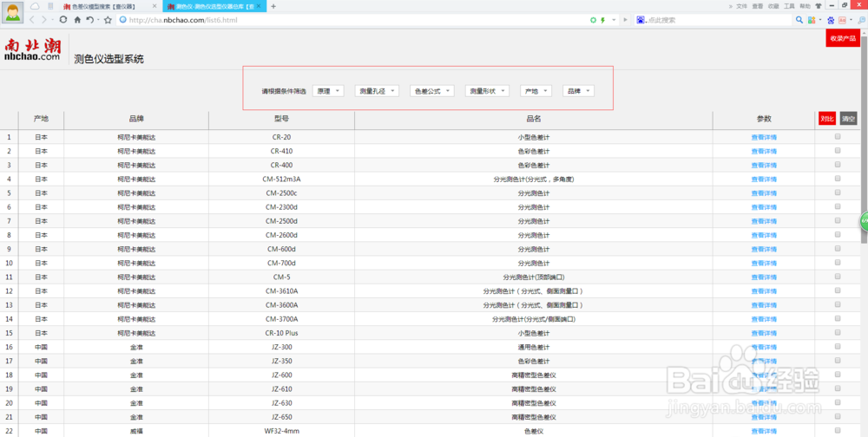Select the CM-3700A model cell

(x=281, y=319)
